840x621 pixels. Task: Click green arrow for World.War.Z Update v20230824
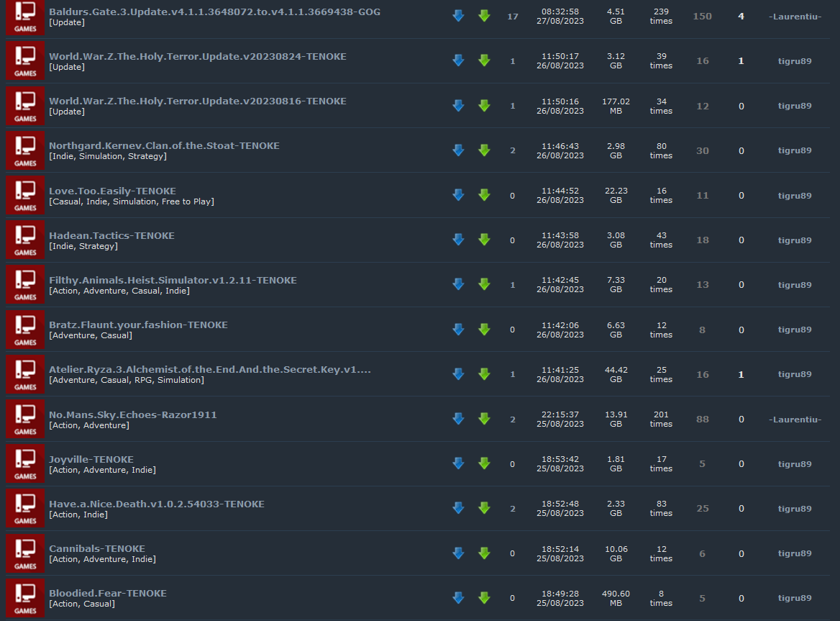484,60
